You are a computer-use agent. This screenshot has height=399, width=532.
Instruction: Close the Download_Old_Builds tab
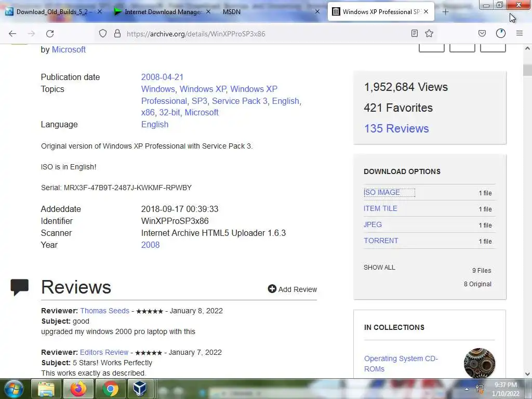click(x=100, y=11)
